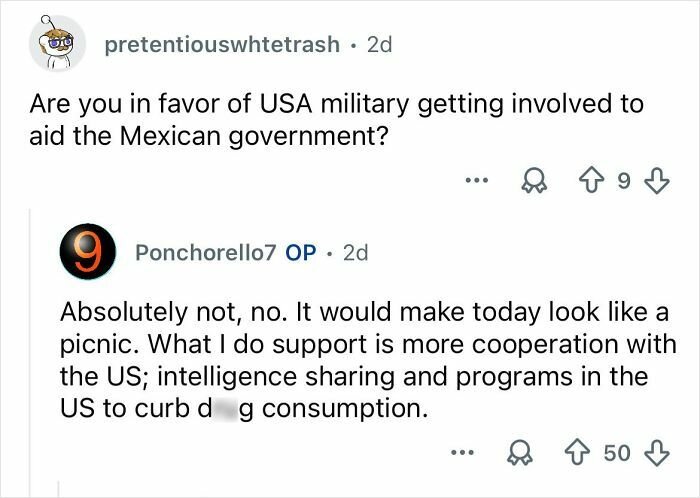Open more options on Ponchorello7's reply
The image size is (700, 498).
(x=461, y=453)
